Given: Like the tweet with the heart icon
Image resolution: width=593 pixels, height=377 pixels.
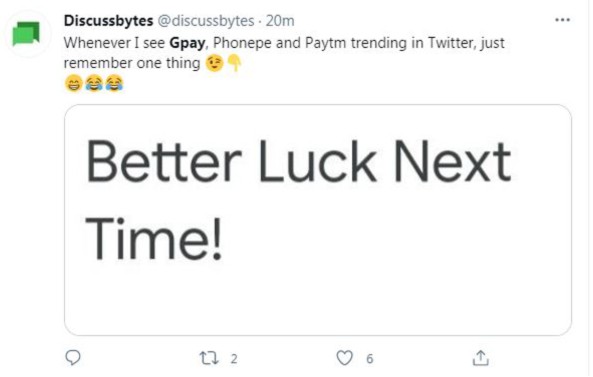Looking at the screenshot, I should click(344, 358).
